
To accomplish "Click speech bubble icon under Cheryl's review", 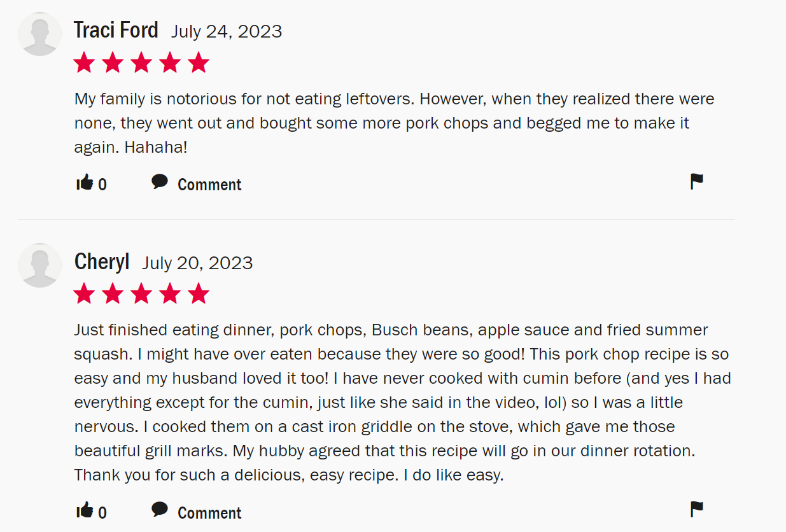I will click(x=160, y=510).
